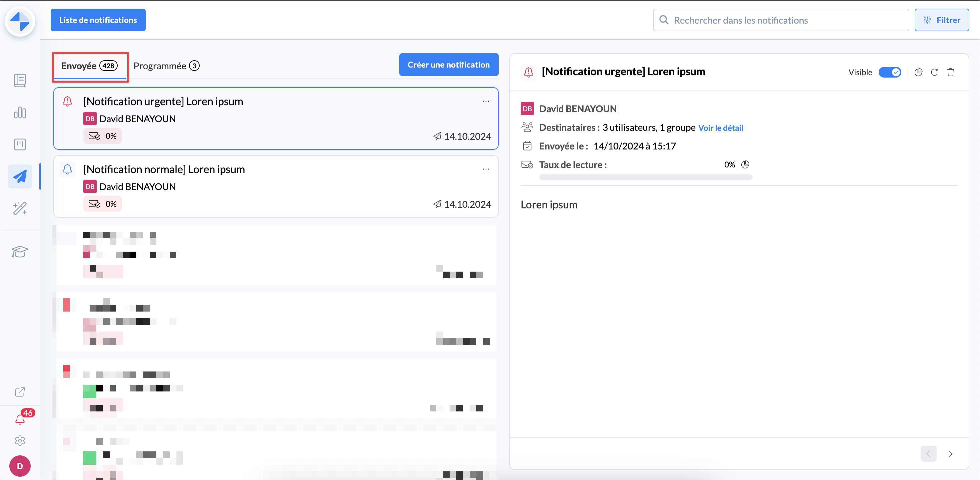Open the book/catalog icon in sidebar
The height and width of the screenshot is (480, 980).
[20, 81]
